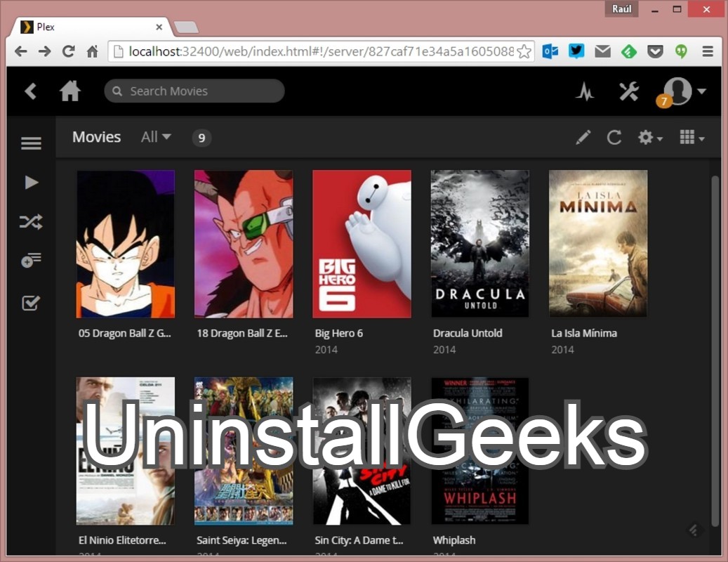728x562 pixels.
Task: Click the Movies library title
Action: (x=97, y=137)
